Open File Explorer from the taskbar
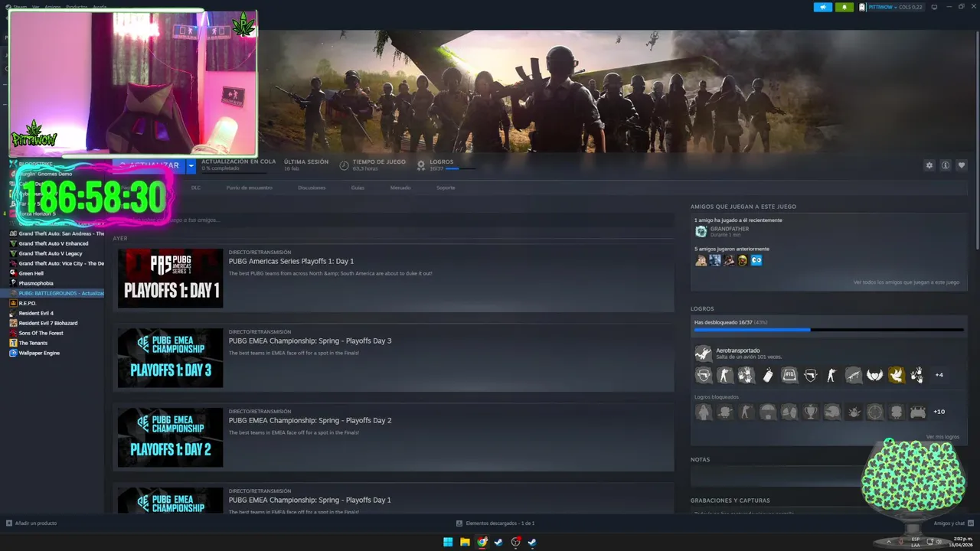The height and width of the screenshot is (551, 980). pos(465,542)
